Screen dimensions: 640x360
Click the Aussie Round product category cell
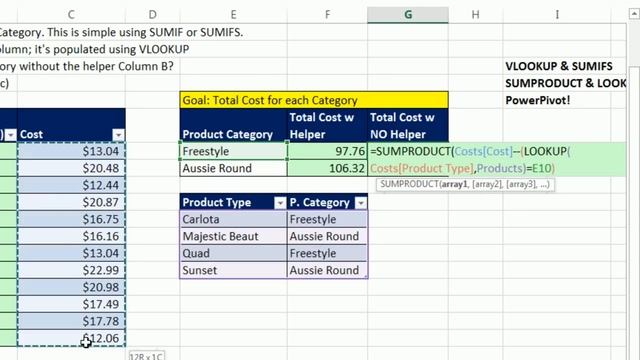pos(233,168)
